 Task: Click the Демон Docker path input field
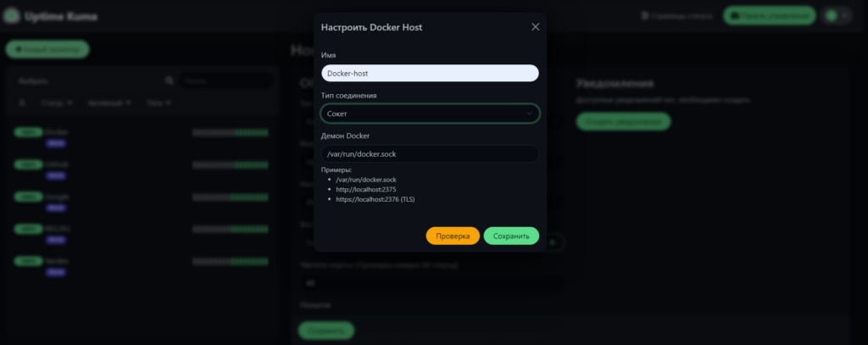(x=430, y=154)
